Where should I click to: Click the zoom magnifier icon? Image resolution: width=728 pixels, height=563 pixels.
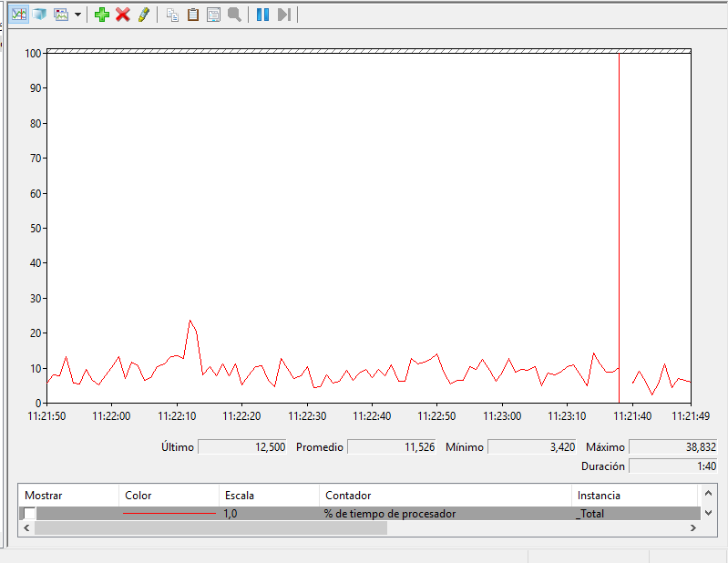click(x=234, y=15)
